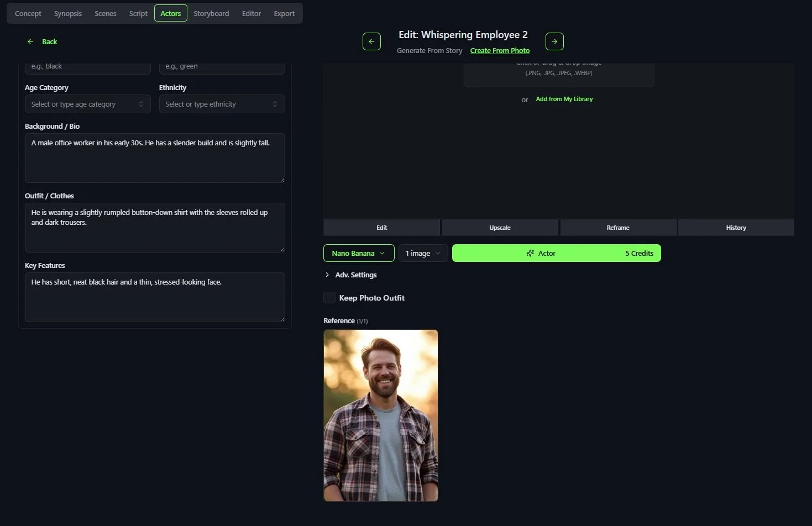Click the Edit: Whispering Employee 2 title
This screenshot has width=812, height=526.
(463, 35)
